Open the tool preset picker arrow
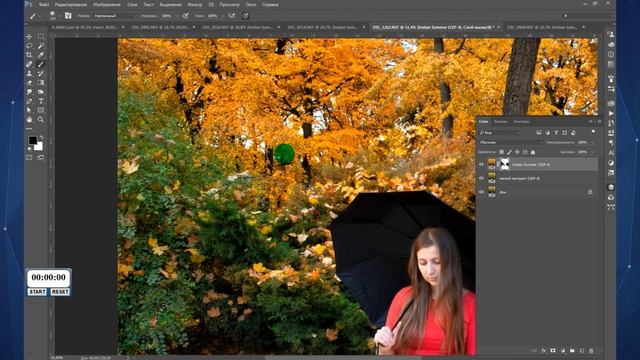Screen dimensions: 640x360 (x=40, y=16)
